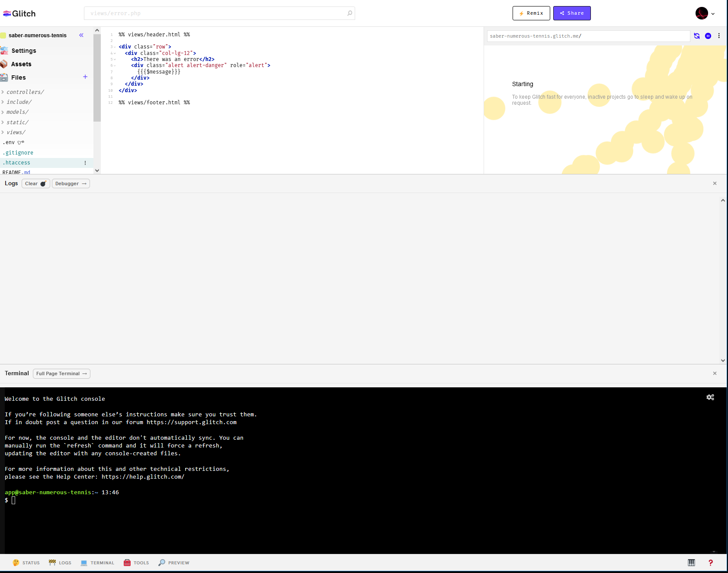The image size is (728, 573).
Task: Click the Remix button
Action: (x=531, y=13)
